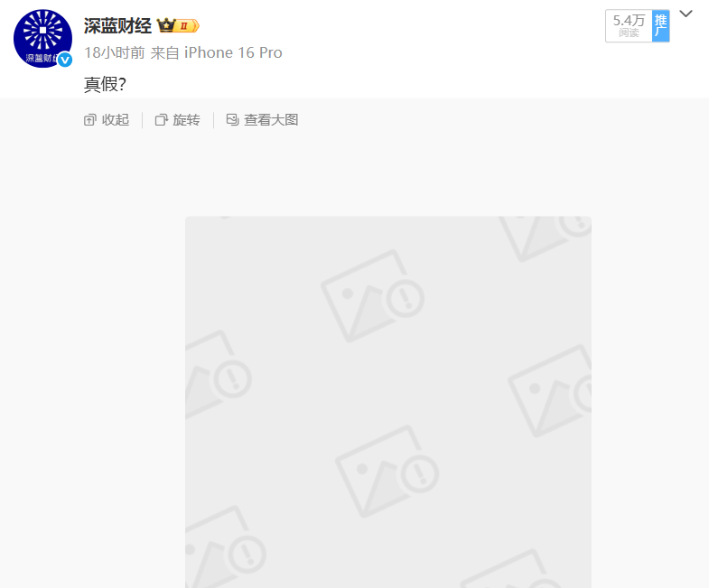The image size is (709, 588).
Task: Collapse the image with 收起
Action: point(107,120)
